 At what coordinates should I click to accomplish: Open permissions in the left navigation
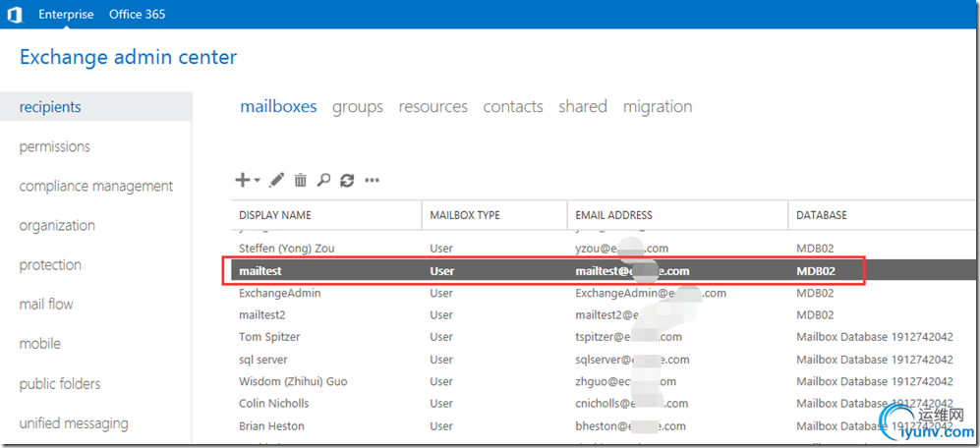(55, 146)
